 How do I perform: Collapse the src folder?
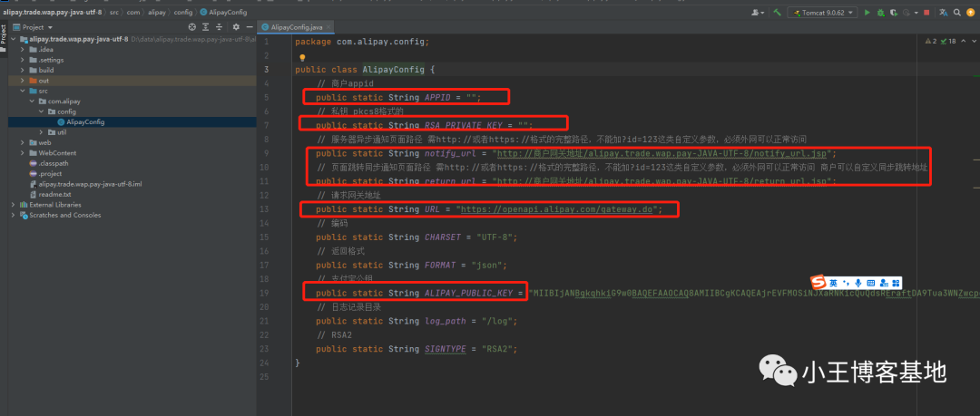click(23, 91)
